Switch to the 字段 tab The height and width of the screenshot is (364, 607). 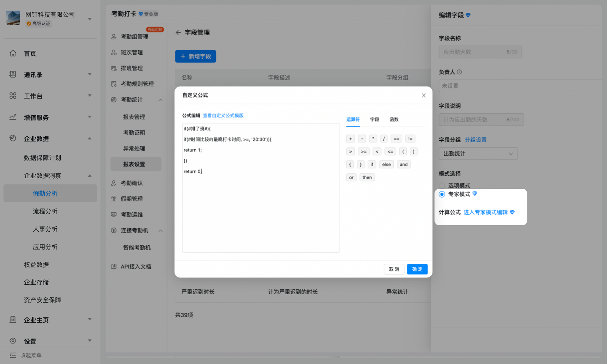point(374,119)
